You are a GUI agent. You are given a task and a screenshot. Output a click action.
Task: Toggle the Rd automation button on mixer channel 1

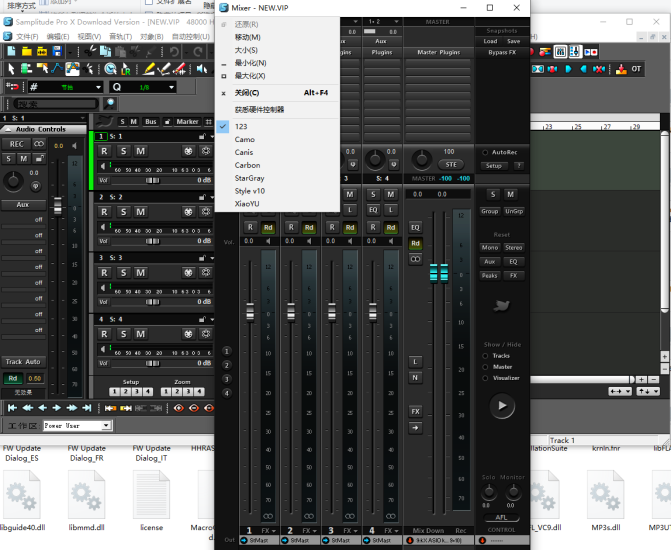coord(268,227)
